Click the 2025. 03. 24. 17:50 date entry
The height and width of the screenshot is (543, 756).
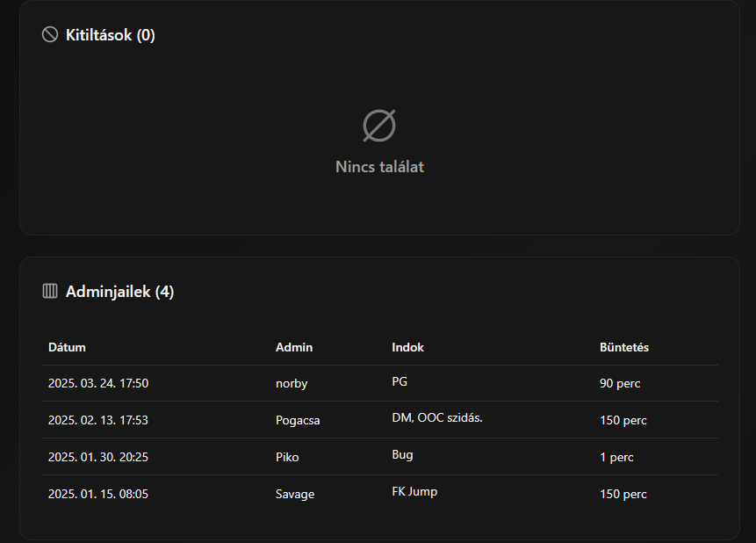click(x=98, y=384)
